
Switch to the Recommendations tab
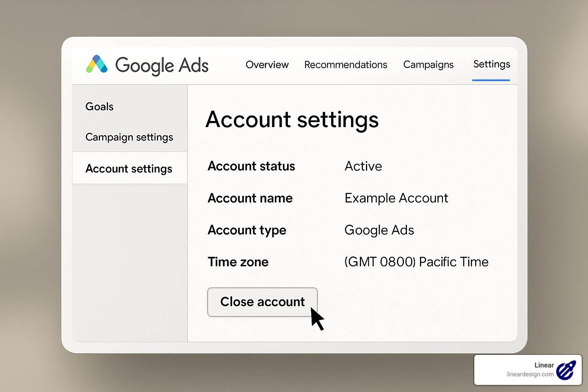346,65
